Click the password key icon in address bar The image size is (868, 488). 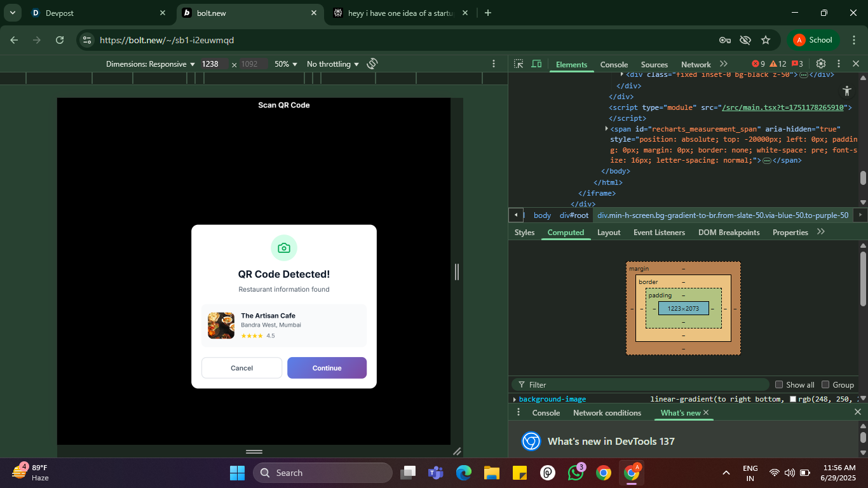(724, 40)
